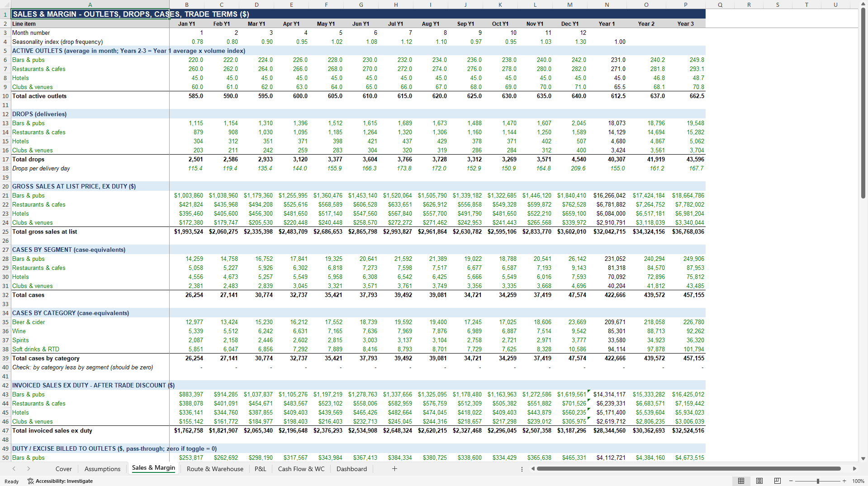Adjust the zoom slider handle

coord(818,481)
